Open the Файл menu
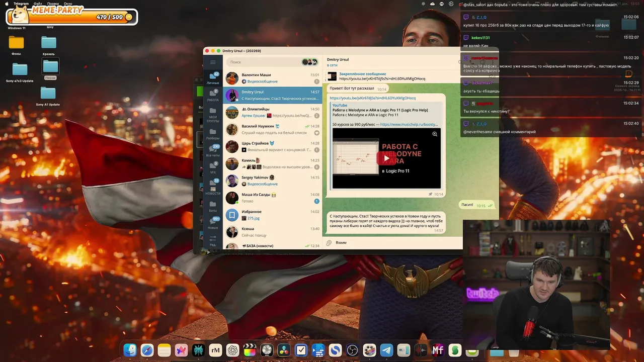 [x=38, y=4]
